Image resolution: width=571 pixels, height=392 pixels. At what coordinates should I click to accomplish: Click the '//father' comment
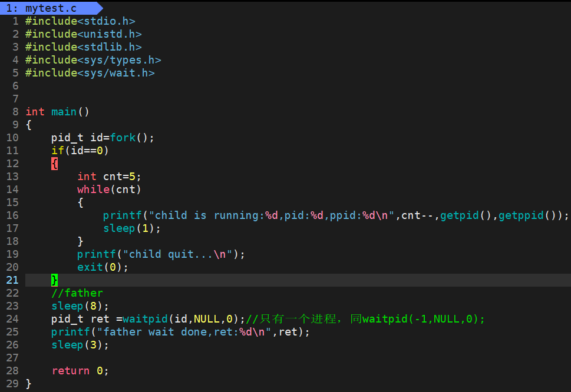pos(77,293)
